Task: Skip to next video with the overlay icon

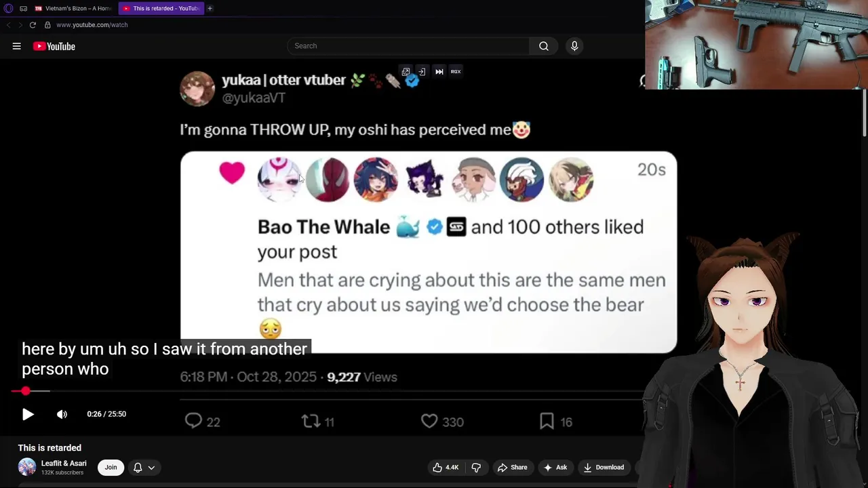Action: click(x=439, y=71)
